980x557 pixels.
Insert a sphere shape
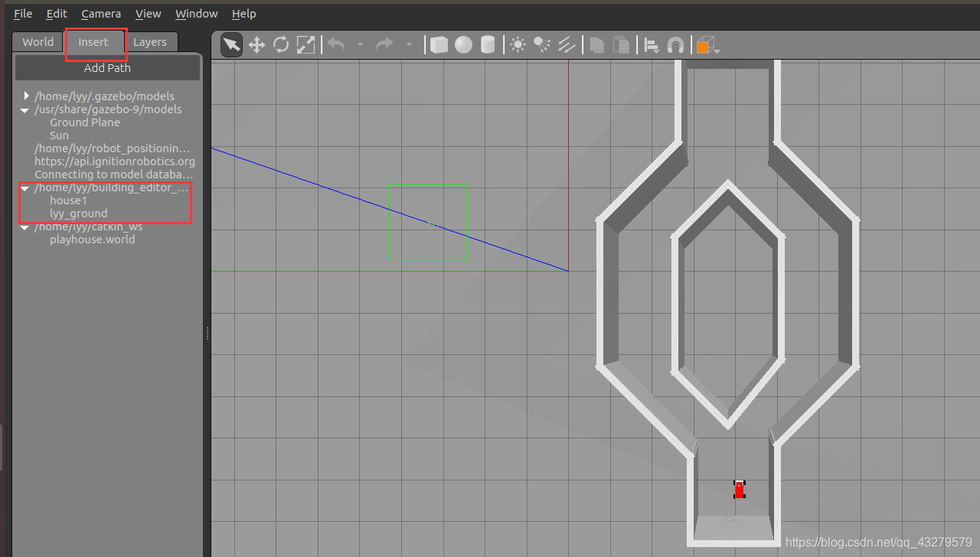pos(463,45)
